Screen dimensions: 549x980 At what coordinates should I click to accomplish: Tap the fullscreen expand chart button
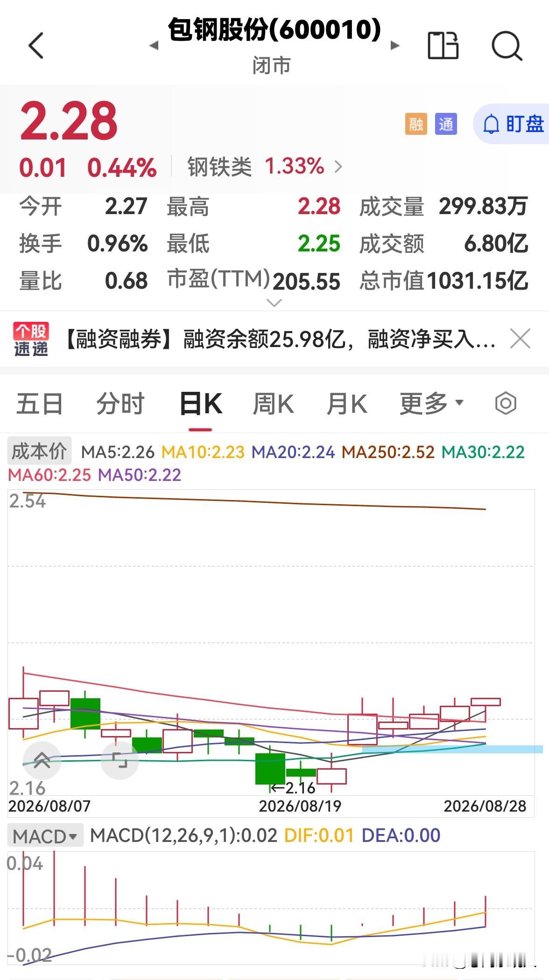tap(120, 761)
